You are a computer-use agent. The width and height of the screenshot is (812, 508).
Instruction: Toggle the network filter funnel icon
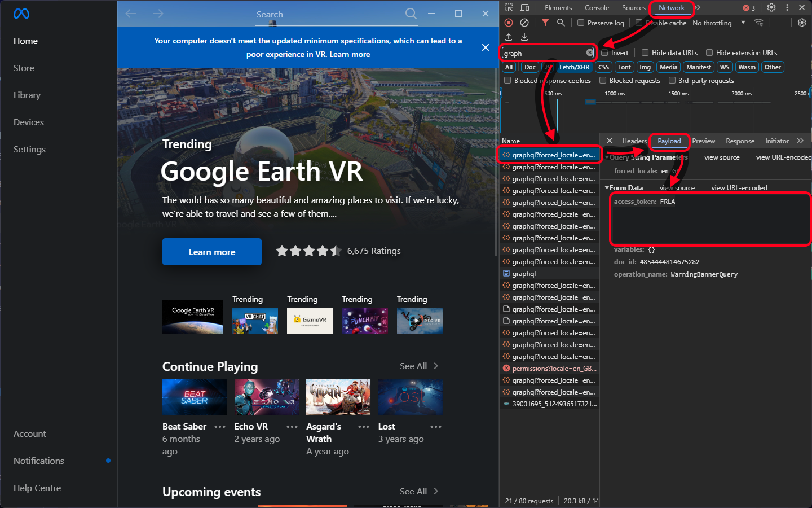tap(545, 23)
